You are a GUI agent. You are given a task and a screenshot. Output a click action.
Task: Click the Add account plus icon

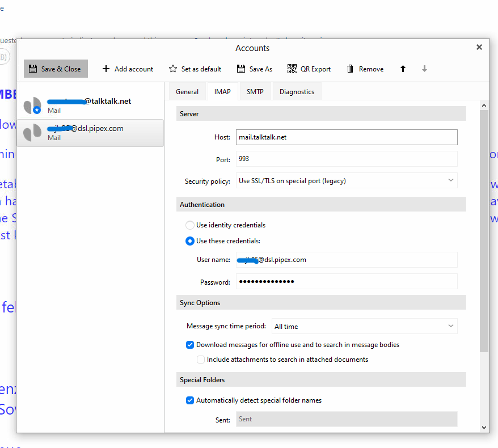coord(106,69)
